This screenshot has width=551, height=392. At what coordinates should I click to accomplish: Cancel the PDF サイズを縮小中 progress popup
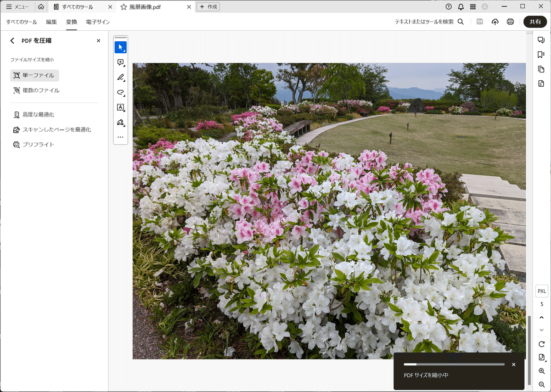click(513, 364)
